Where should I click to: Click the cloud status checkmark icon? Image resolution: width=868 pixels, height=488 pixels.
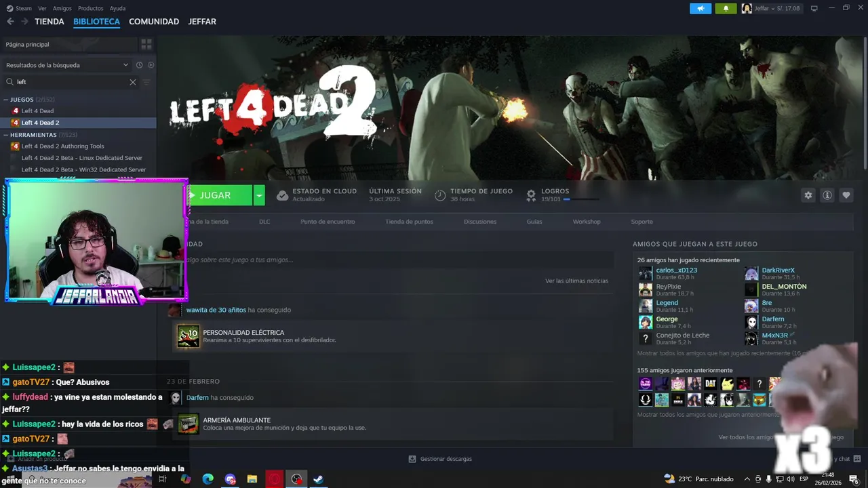pos(282,195)
